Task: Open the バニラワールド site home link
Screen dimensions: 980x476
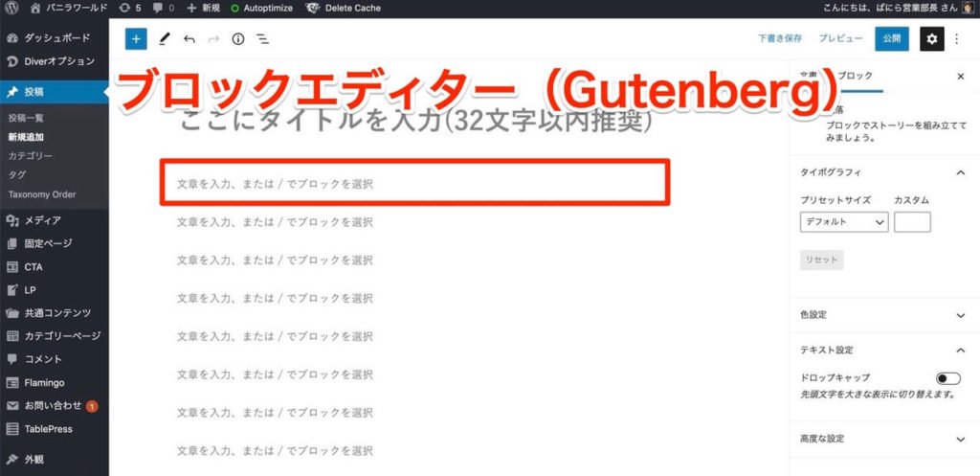Action: 68,8
